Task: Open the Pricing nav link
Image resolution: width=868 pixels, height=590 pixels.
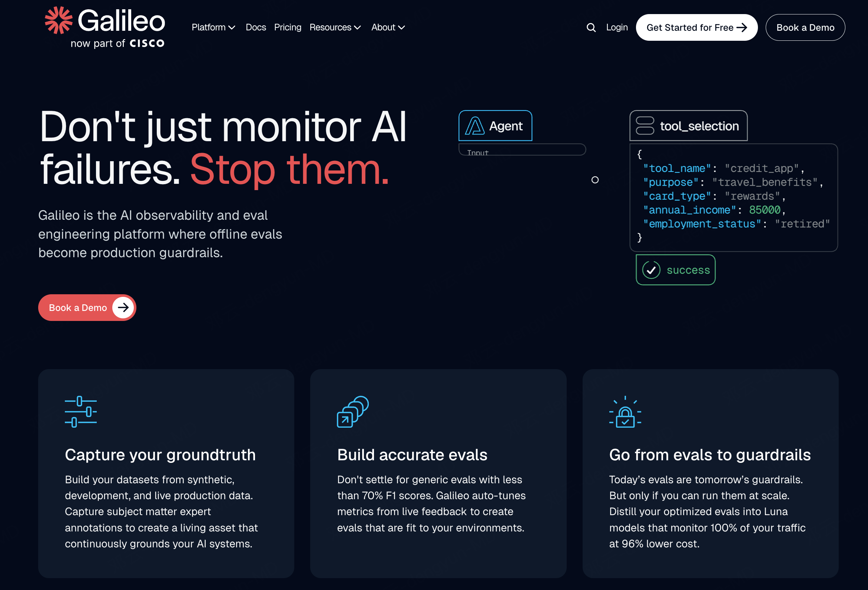Action: click(x=288, y=28)
